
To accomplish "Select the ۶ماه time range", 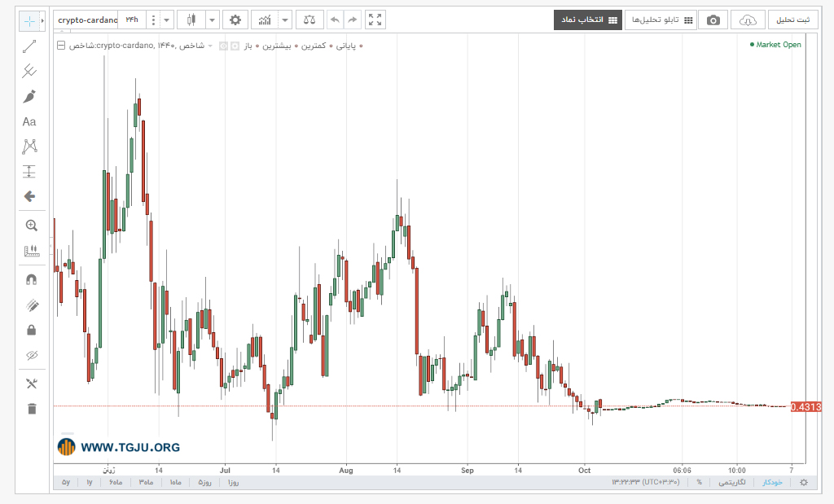I will click(116, 482).
